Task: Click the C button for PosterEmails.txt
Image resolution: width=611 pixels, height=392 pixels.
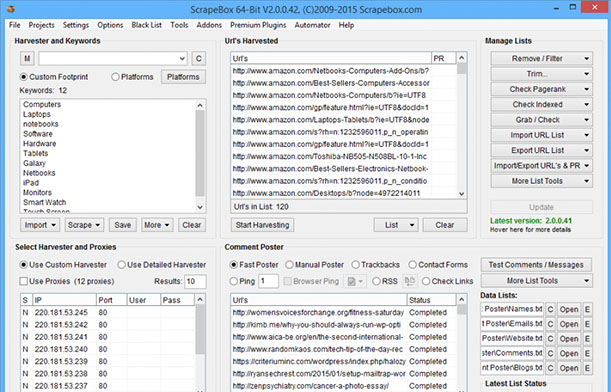Action: pyautogui.click(x=550, y=324)
